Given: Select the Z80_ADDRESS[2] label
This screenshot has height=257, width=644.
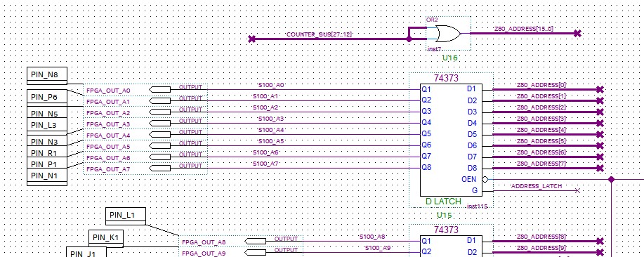Looking at the screenshot, I should [x=541, y=107].
